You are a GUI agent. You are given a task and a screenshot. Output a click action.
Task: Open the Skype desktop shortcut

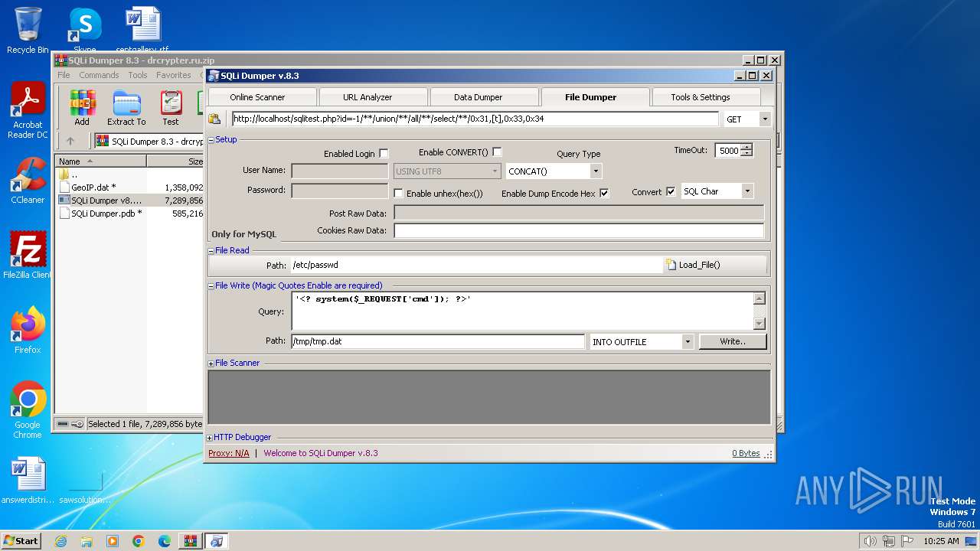point(84,31)
